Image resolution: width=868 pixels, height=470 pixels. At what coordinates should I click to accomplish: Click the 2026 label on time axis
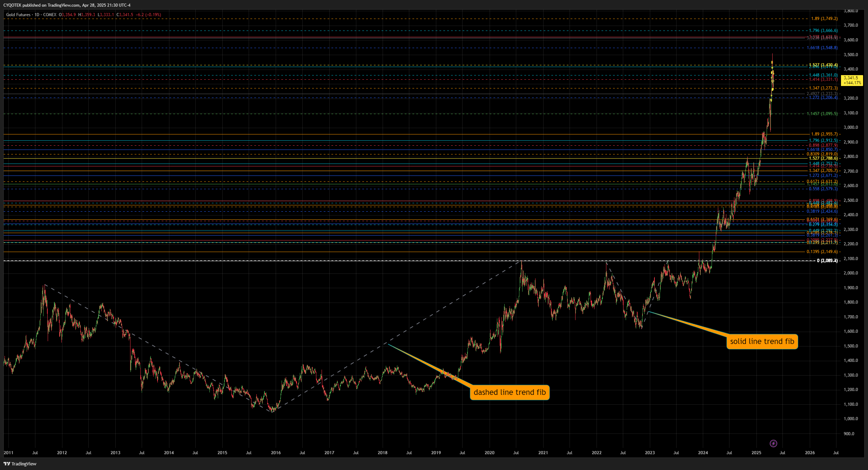(x=810, y=452)
